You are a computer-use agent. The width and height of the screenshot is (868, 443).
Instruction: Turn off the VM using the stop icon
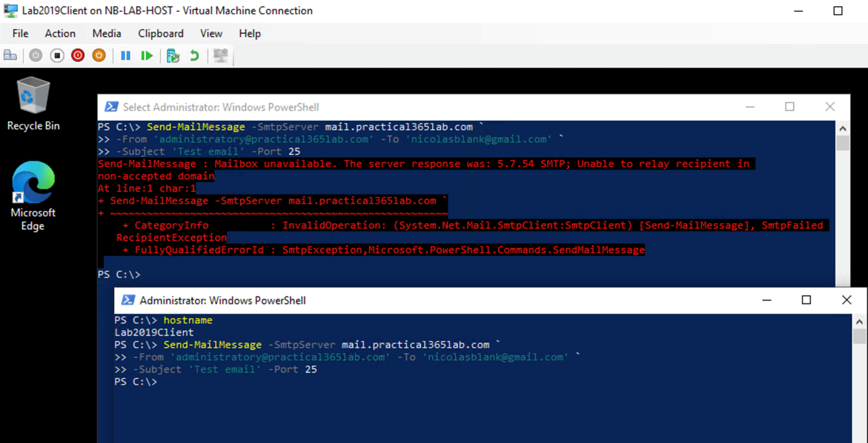tap(57, 55)
